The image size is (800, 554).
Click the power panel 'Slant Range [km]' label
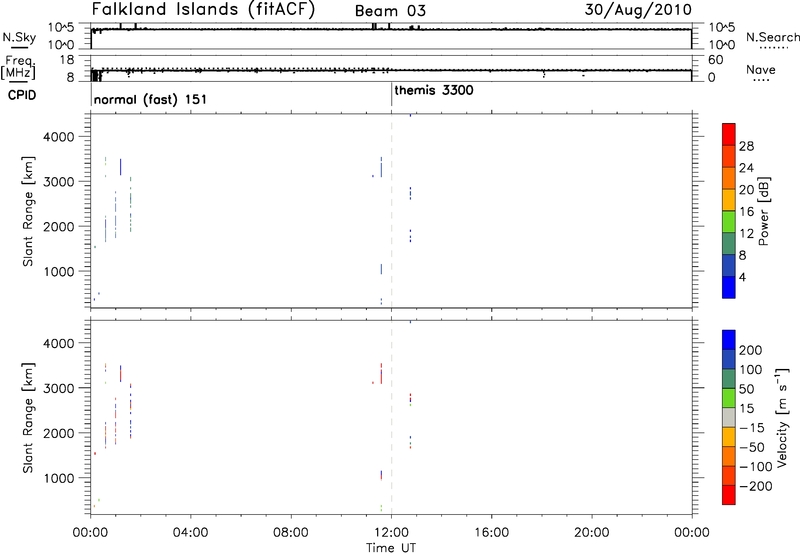click(x=28, y=211)
